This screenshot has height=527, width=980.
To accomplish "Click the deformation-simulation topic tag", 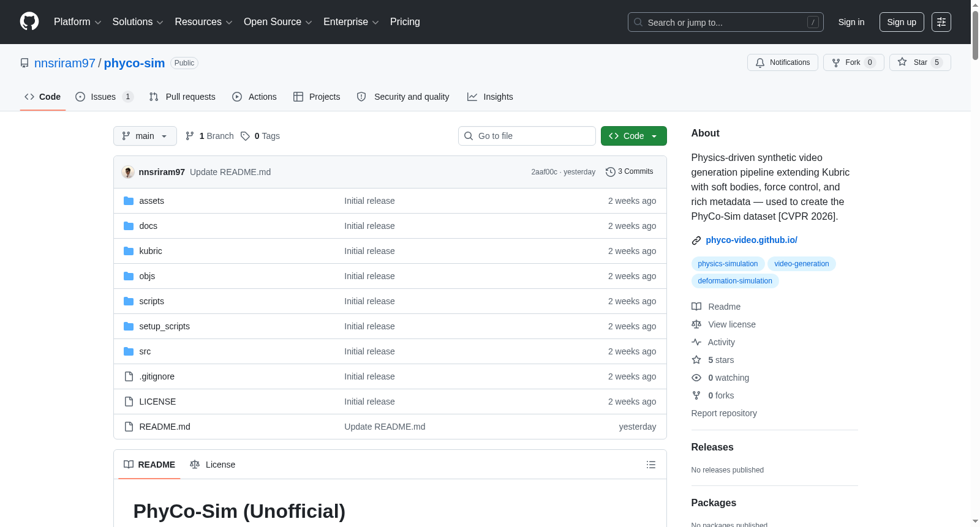I will tap(735, 281).
